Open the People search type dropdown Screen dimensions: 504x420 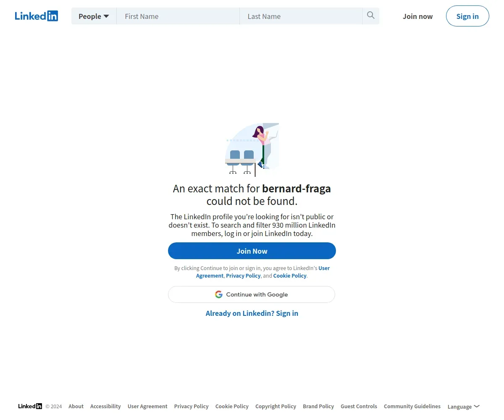94,16
